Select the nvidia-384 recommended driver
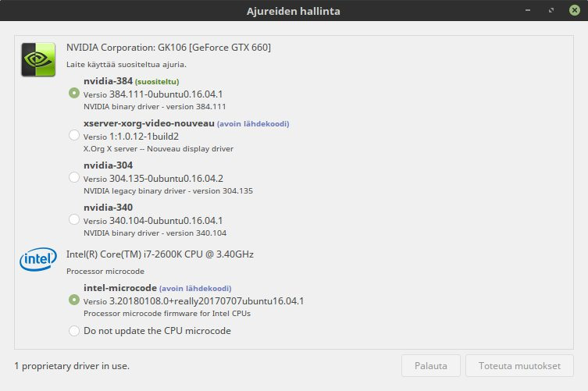 coord(74,93)
